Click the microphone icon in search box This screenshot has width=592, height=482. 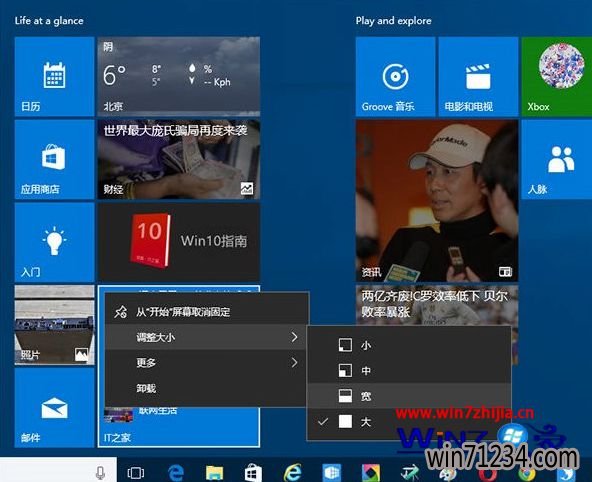100,472
